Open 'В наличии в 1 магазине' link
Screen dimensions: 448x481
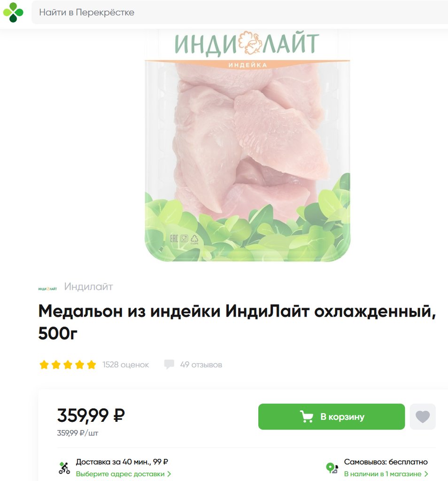382,474
